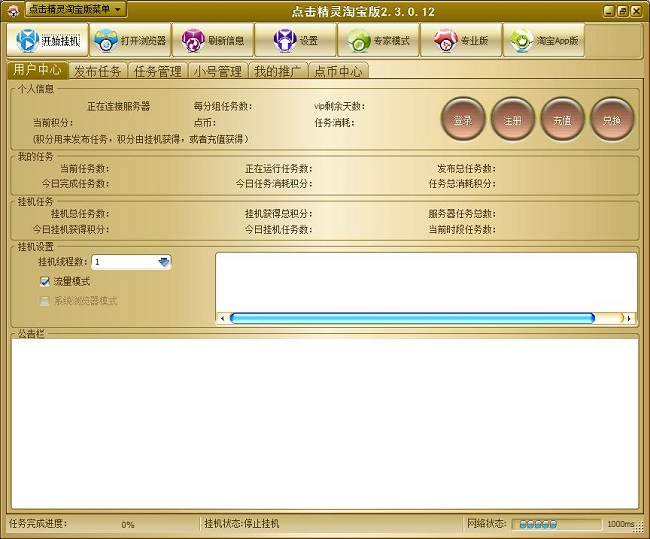Click the left scroll arrow of log box
Image resolution: width=650 pixels, height=539 pixels.
point(223,318)
